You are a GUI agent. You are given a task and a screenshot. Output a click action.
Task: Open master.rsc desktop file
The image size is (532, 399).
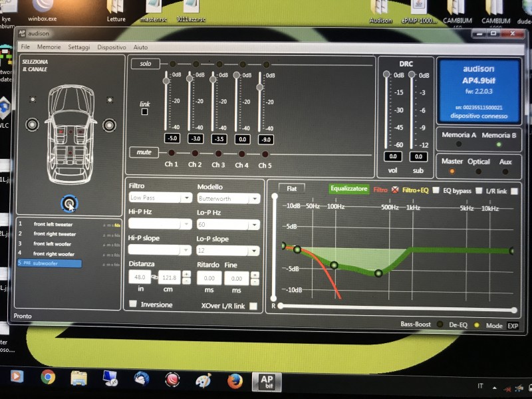coord(154,11)
